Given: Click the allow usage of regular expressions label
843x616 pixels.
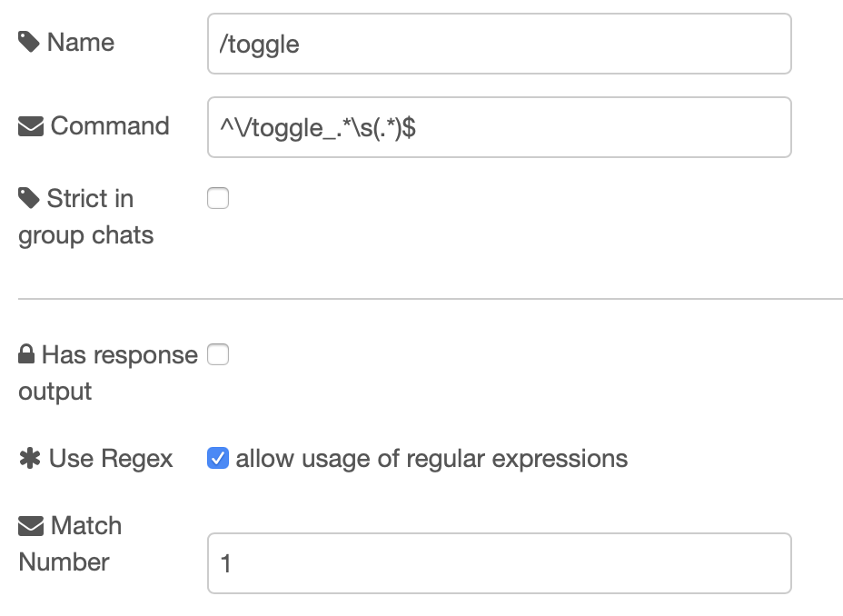Looking at the screenshot, I should (431, 459).
